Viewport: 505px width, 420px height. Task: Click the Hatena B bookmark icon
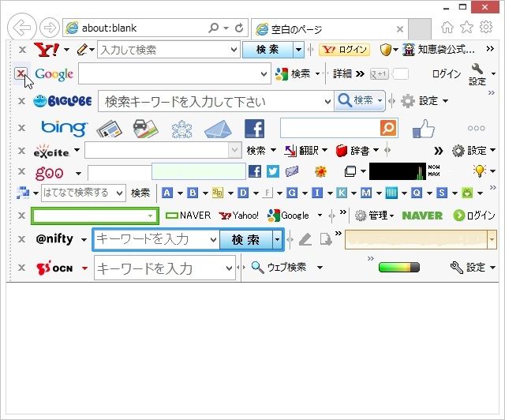pos(193,193)
